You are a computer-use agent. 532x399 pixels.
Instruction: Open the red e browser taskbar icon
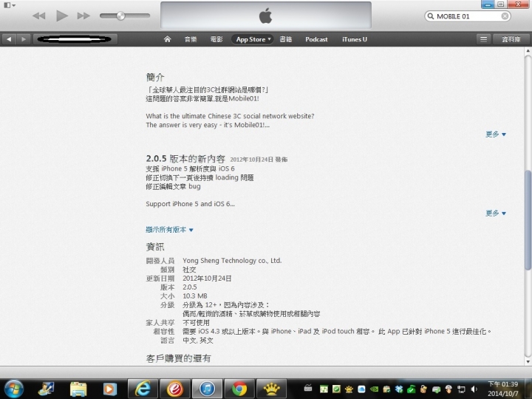tap(174, 389)
